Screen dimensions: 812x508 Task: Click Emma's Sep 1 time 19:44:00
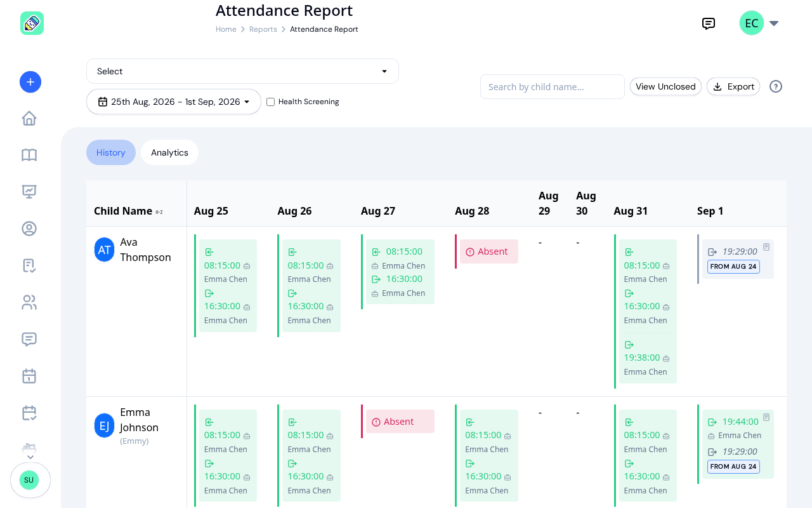740,422
